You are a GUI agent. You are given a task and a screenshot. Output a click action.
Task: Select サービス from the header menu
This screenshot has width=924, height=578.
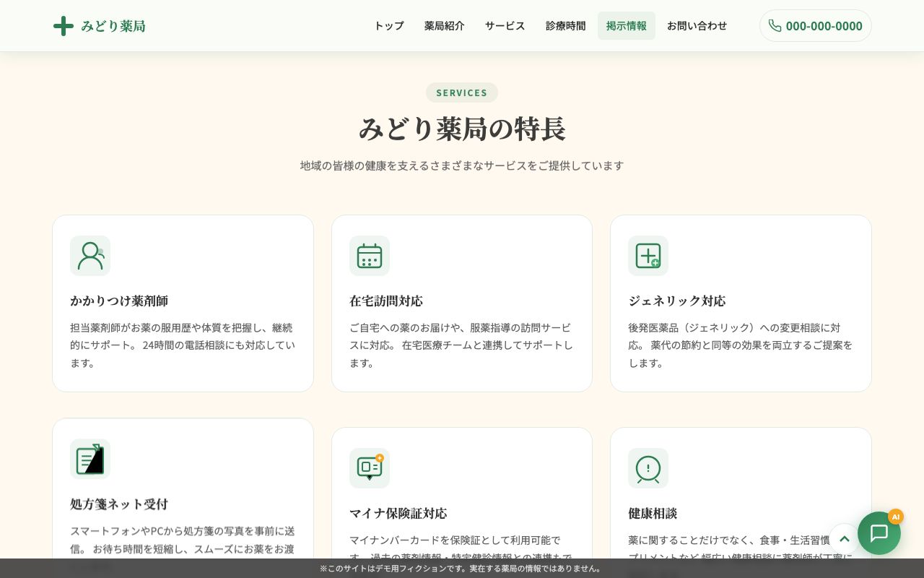point(505,25)
